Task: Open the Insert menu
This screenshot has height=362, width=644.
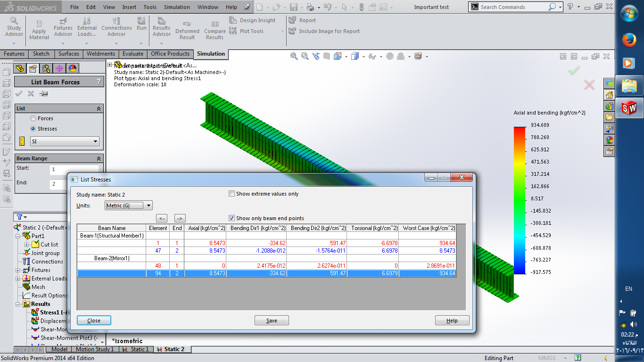Action: (129, 7)
